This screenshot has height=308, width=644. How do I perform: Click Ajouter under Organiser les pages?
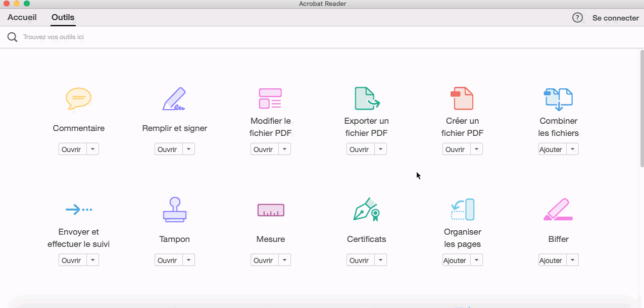(457, 260)
